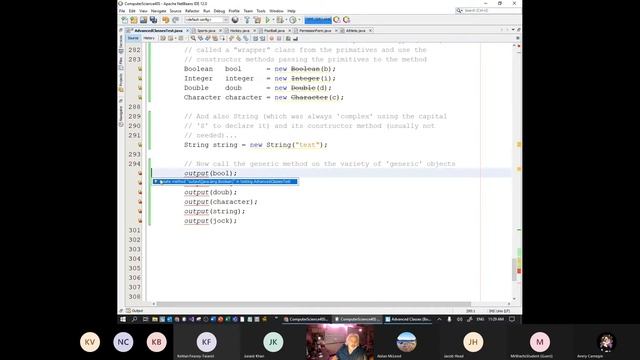The image size is (640, 360).
Task: Switch editor to Source view
Action: point(133,38)
